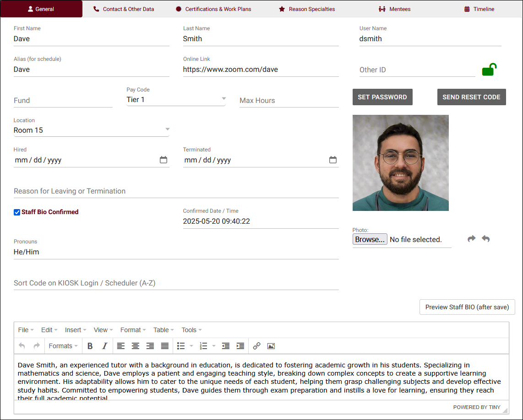Click the Fund field
Image resolution: width=523 pixels, height=420 pixels.
[x=63, y=100]
